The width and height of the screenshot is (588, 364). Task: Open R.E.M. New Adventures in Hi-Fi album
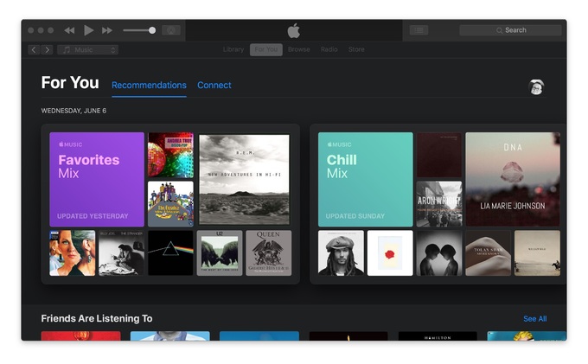click(x=244, y=179)
